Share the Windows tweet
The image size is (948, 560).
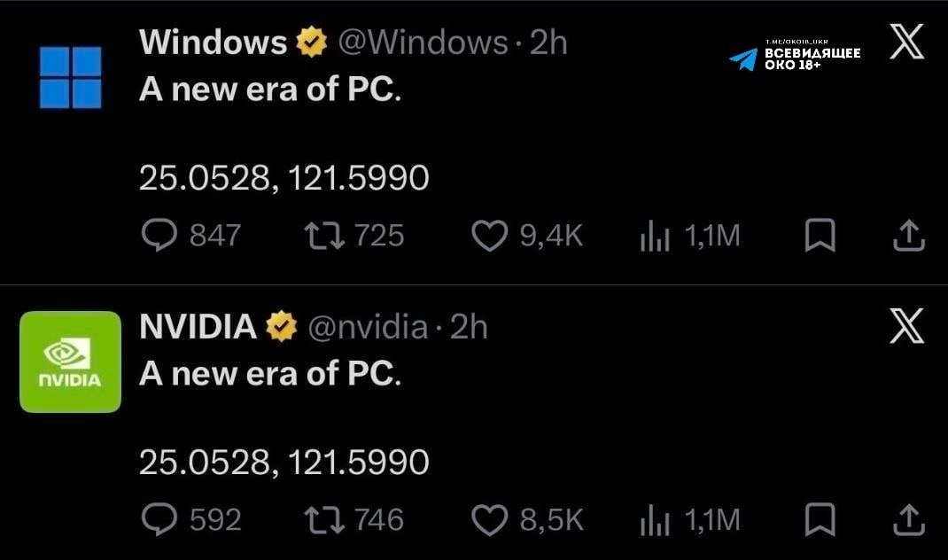909,235
